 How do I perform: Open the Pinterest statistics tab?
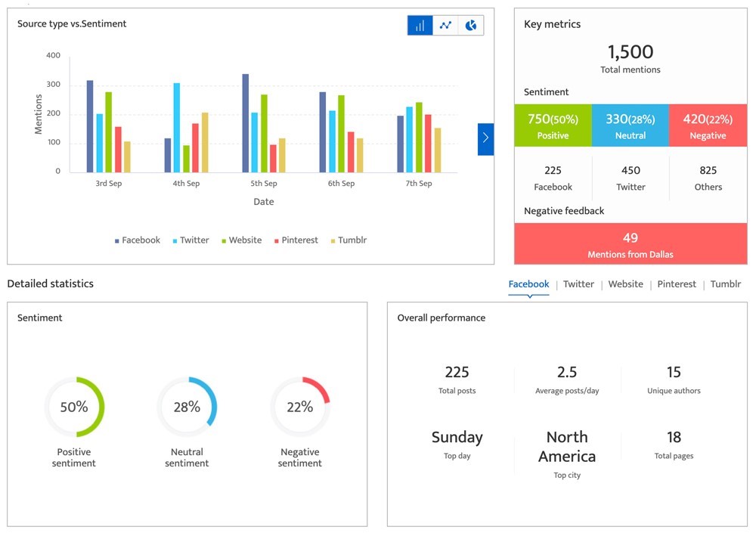[677, 284]
